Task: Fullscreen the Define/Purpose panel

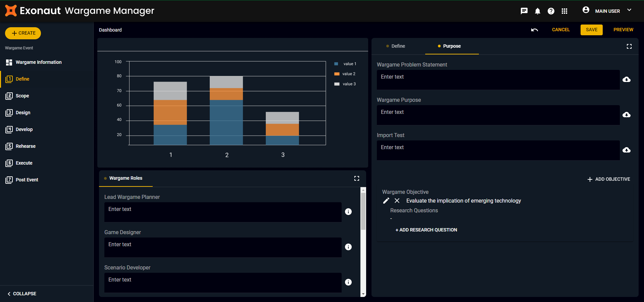Action: [629, 46]
